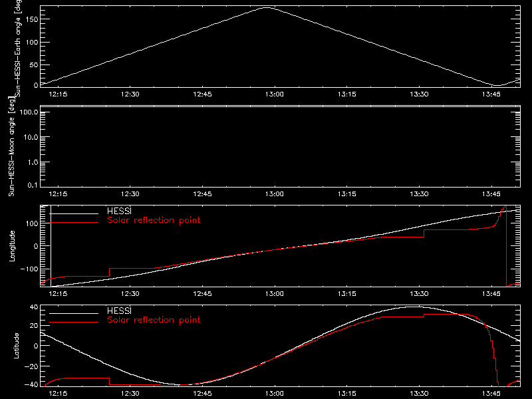
Task: Click the 10.0 tick label on Moon angle plot
Action: click(31, 138)
